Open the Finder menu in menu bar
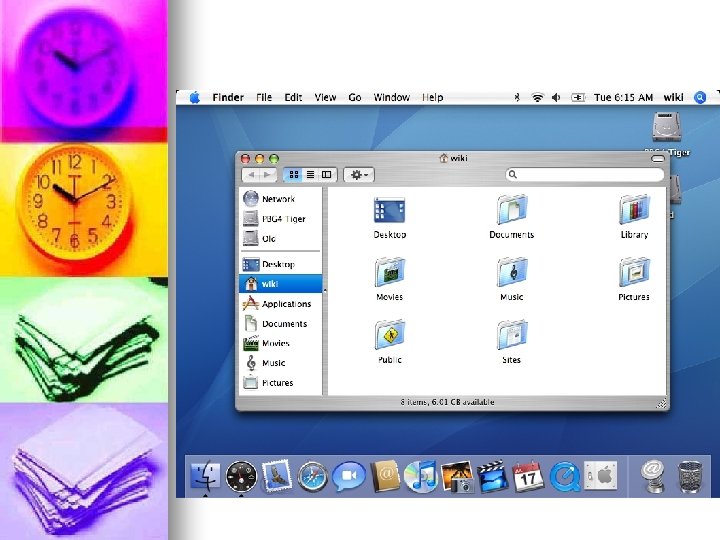 [228, 97]
